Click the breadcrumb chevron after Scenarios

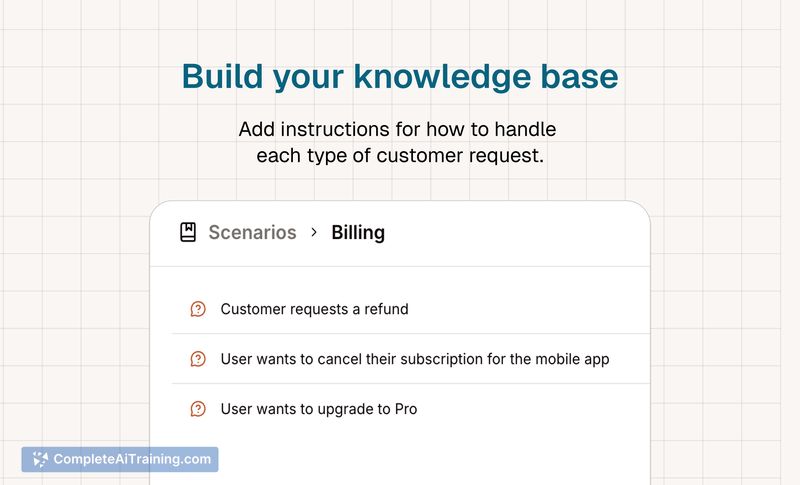point(314,232)
